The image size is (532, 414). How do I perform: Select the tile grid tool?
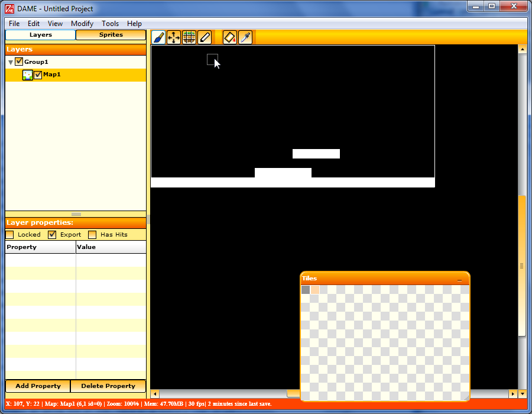[189, 37]
